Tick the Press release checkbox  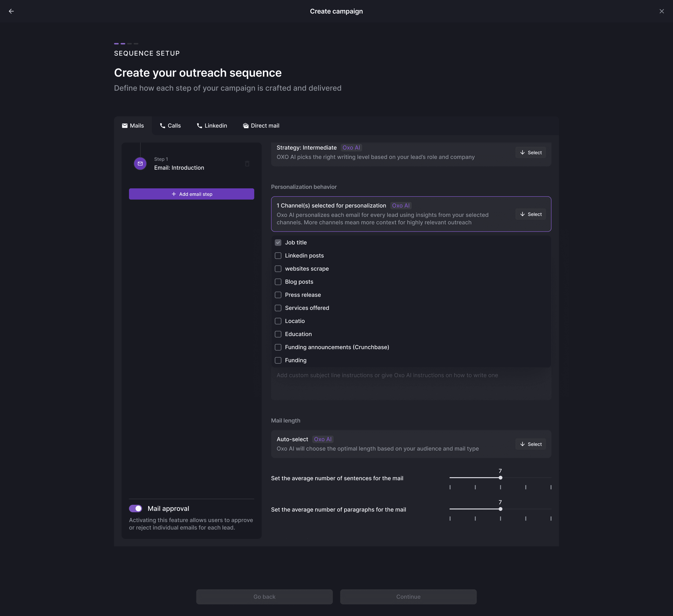pos(278,295)
